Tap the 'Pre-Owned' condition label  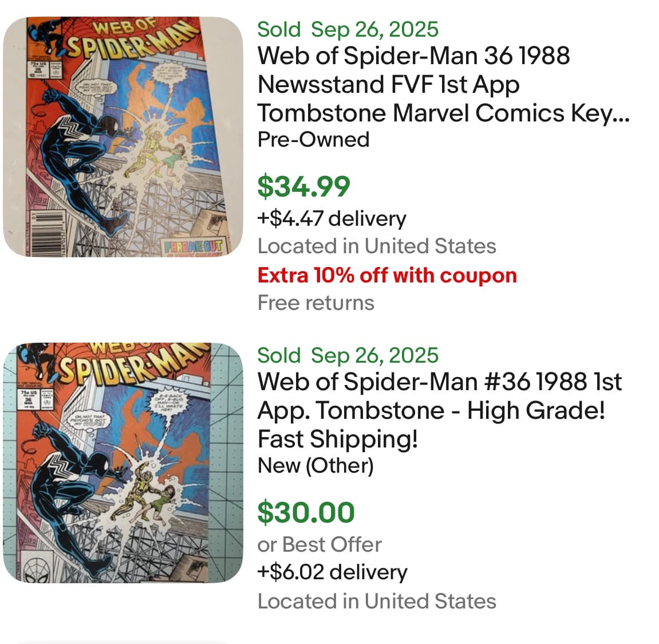[x=313, y=139]
